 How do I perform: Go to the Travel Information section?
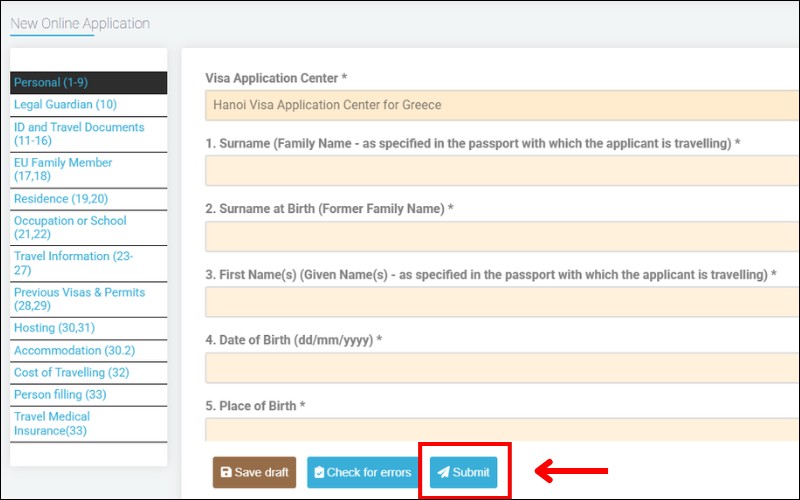coord(88,263)
